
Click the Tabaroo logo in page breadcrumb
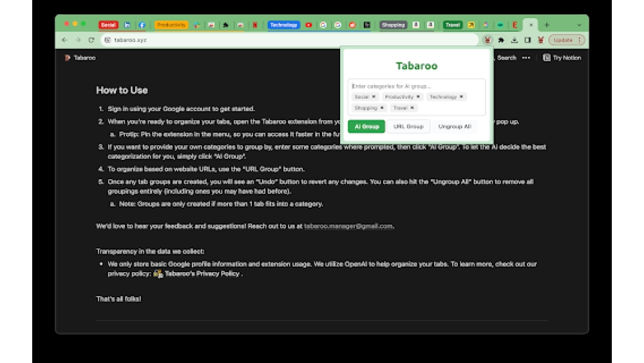pos(68,58)
